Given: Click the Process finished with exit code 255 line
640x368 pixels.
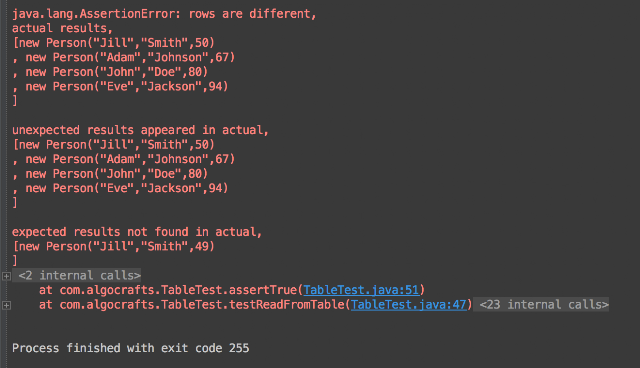Looking at the screenshot, I should pyautogui.click(x=131, y=348).
